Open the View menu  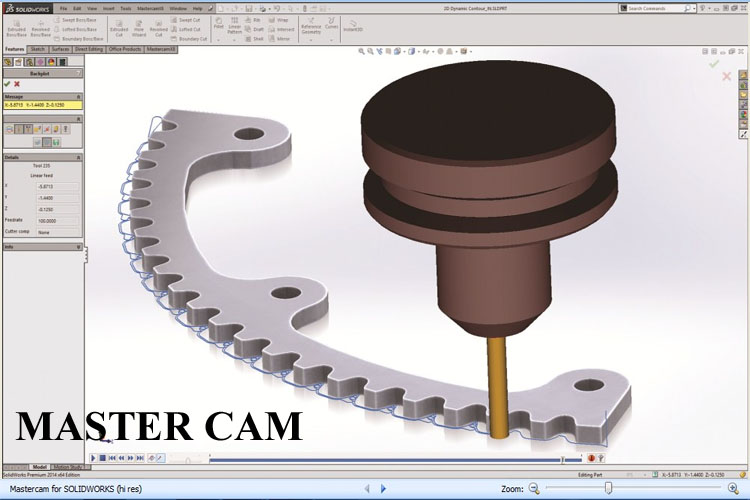tap(92, 9)
